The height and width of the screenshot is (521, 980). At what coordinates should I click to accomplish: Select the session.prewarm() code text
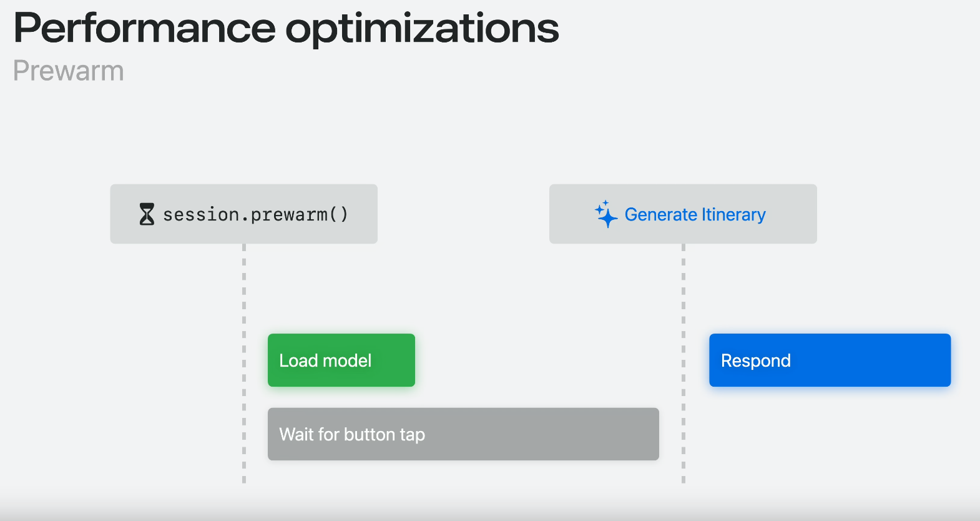(x=255, y=214)
